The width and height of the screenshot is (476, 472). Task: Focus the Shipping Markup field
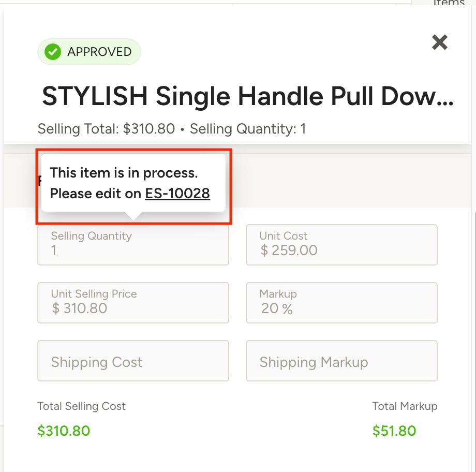(341, 361)
